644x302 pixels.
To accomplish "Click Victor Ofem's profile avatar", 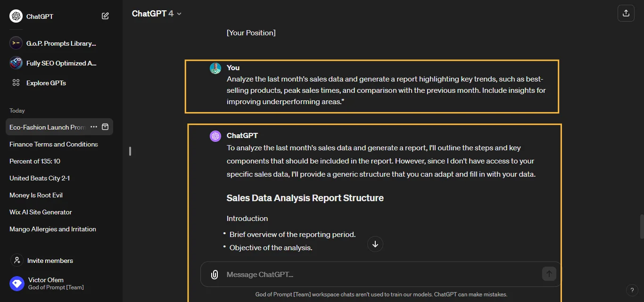I will 17,284.
